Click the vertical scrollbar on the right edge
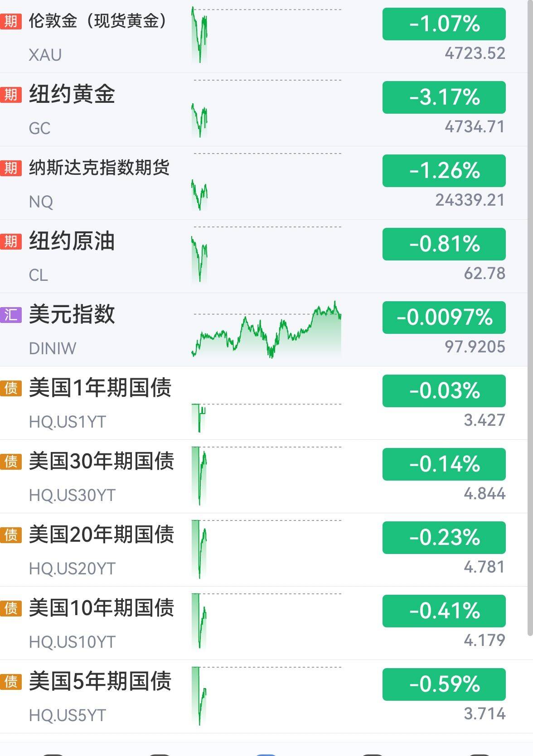This screenshot has width=533, height=756. point(530,317)
